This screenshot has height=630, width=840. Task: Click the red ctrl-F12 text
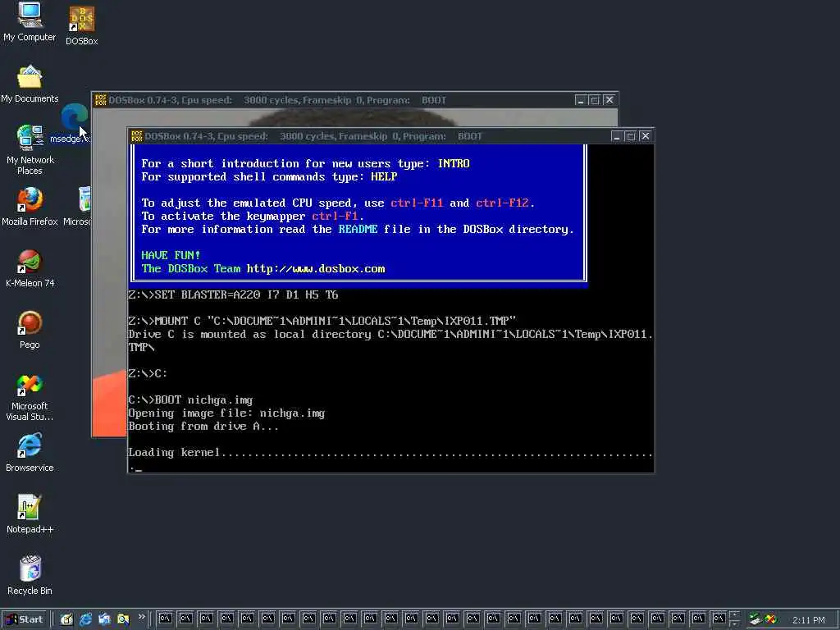pos(502,203)
